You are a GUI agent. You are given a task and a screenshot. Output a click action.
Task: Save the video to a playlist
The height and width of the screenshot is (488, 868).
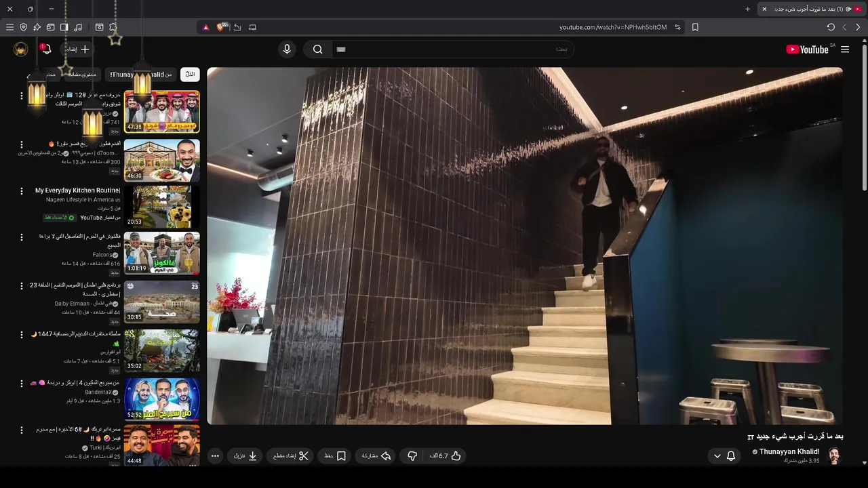coord(335,456)
